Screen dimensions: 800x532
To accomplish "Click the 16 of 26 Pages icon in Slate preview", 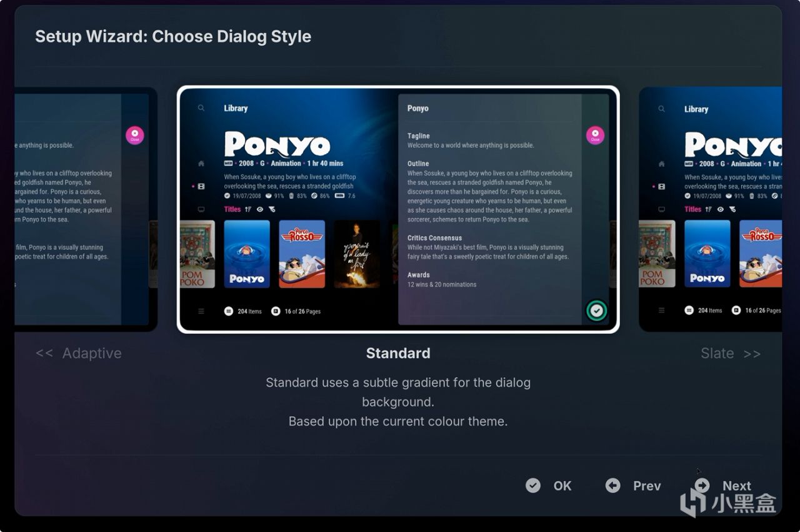I will click(x=736, y=310).
